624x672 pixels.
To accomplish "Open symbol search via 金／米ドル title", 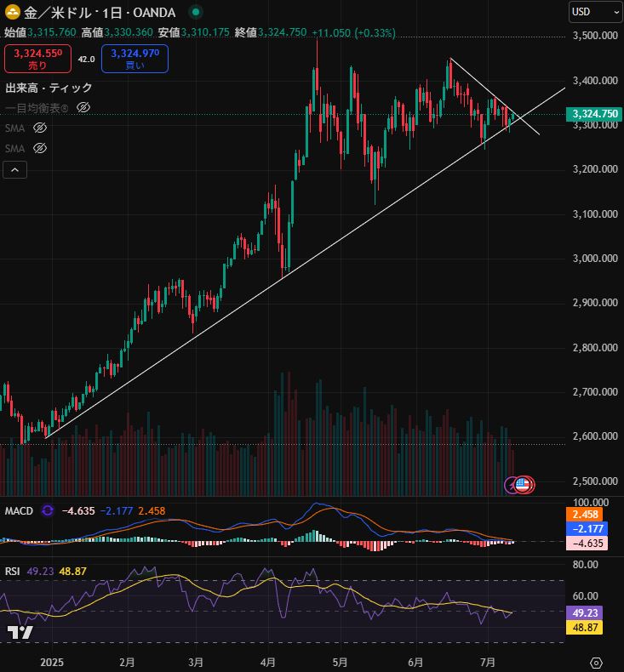I will point(100,13).
